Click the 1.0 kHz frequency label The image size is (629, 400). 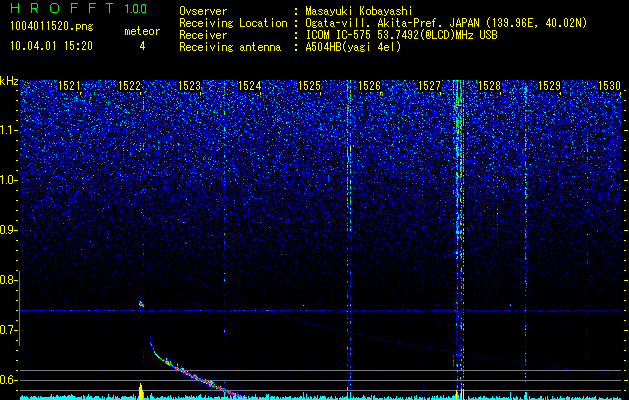8,180
